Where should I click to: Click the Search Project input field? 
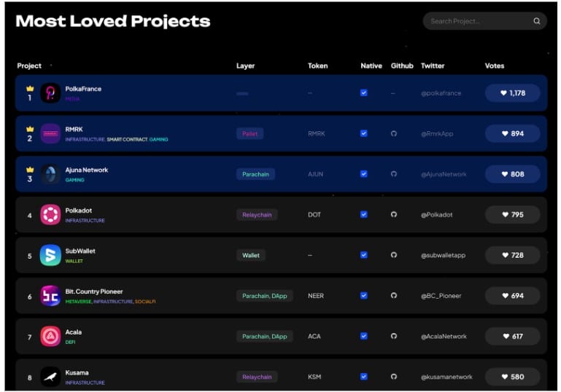476,21
